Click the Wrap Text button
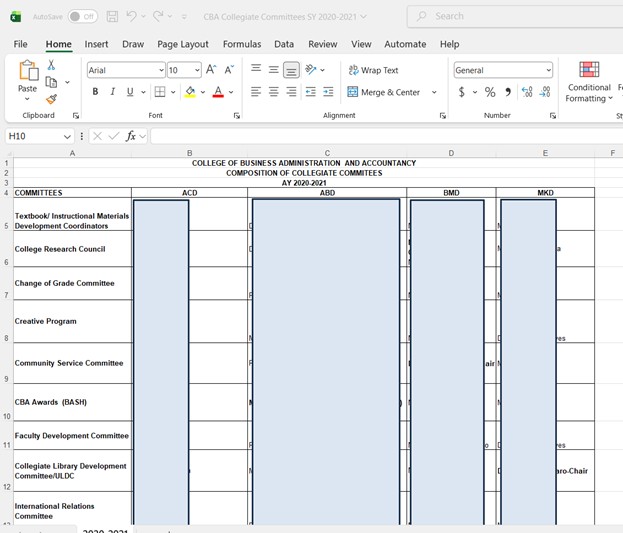623x533 pixels. [373, 70]
